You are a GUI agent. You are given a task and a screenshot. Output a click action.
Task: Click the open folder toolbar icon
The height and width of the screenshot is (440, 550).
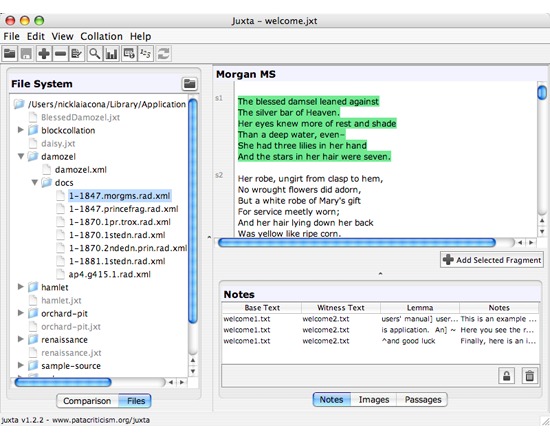[x=10, y=54]
